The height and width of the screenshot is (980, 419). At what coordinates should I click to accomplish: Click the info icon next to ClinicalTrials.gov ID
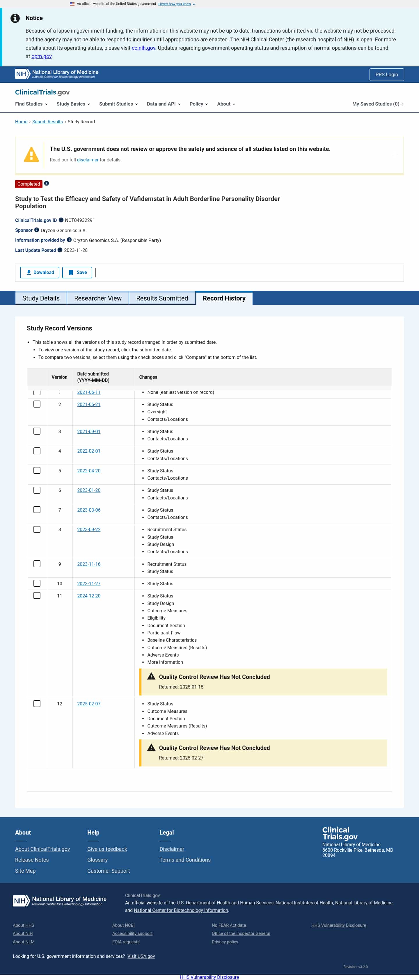pyautogui.click(x=61, y=220)
